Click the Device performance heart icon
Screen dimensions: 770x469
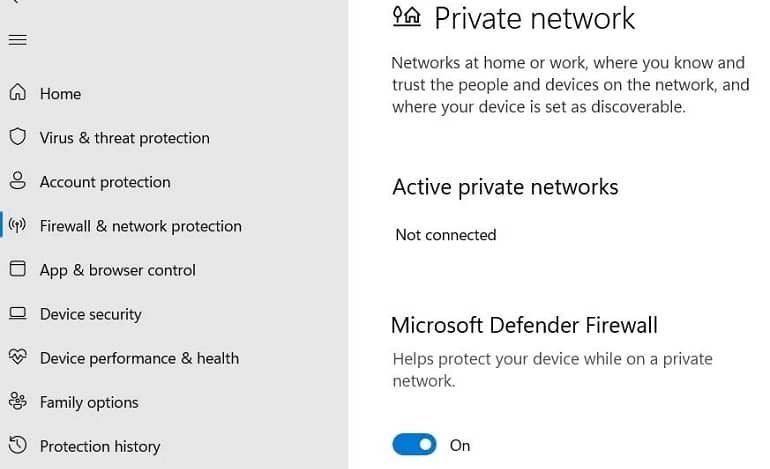(18, 357)
